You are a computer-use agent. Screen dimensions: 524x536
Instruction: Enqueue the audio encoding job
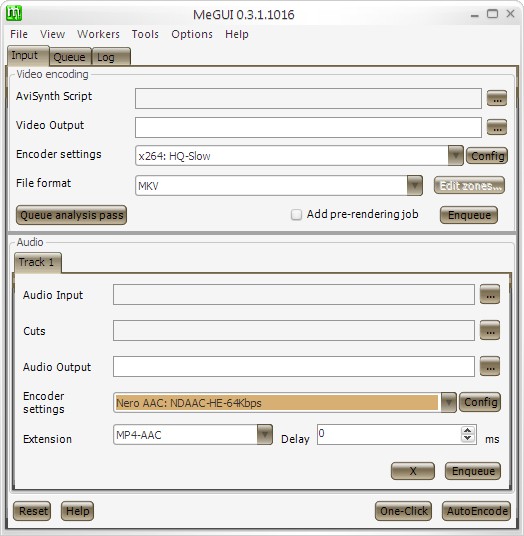point(473,471)
